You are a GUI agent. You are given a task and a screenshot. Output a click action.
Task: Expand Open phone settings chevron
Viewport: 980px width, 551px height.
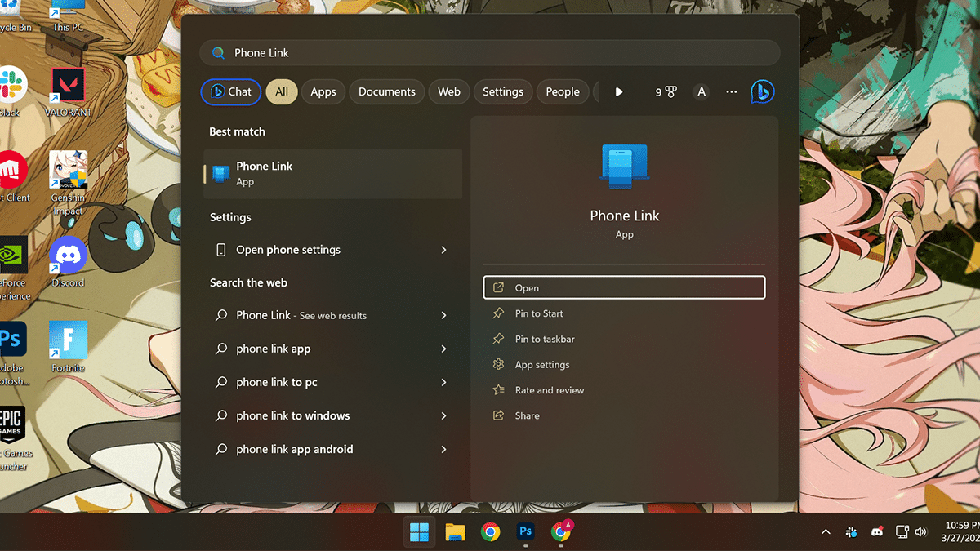point(443,250)
